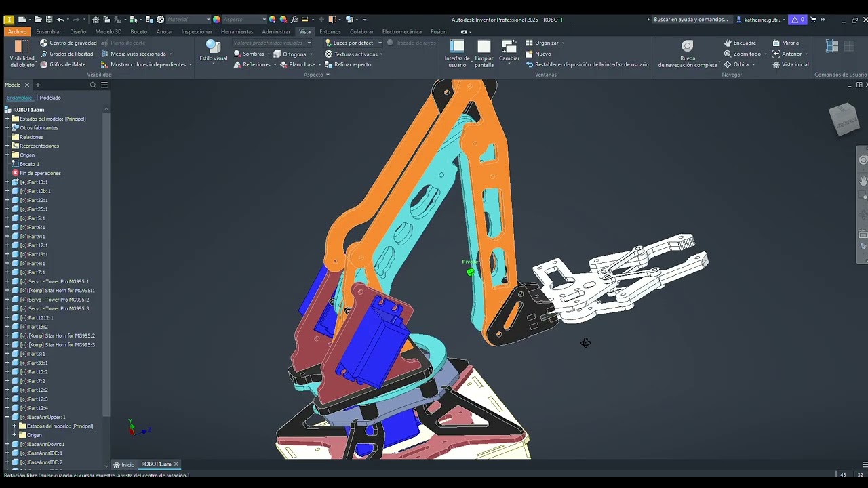Viewport: 868px width, 488px height.
Task: Click the Plano base icon
Action: pos(283,64)
